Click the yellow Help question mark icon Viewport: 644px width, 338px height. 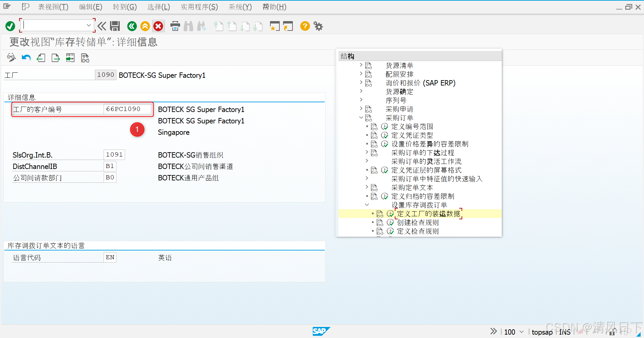pyautogui.click(x=305, y=26)
